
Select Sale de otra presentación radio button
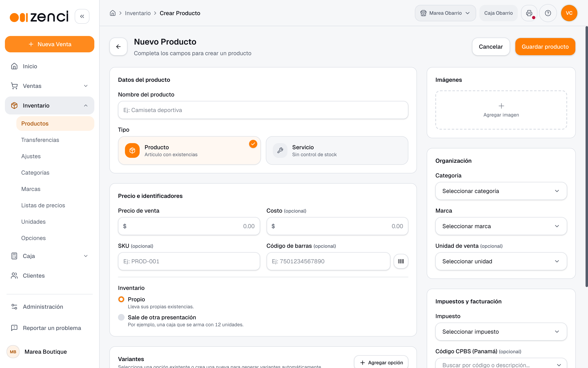pyautogui.click(x=121, y=317)
